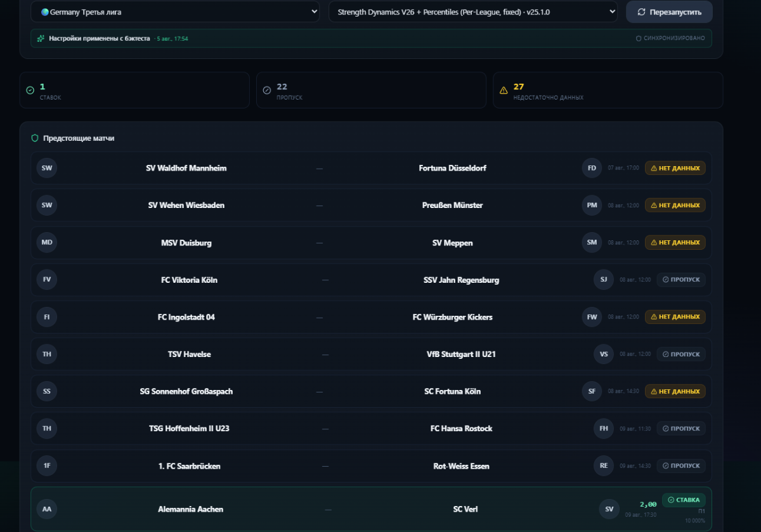Click date 09 авг., 17:30 in Aachen row
The height and width of the screenshot is (532, 761).
click(x=641, y=515)
